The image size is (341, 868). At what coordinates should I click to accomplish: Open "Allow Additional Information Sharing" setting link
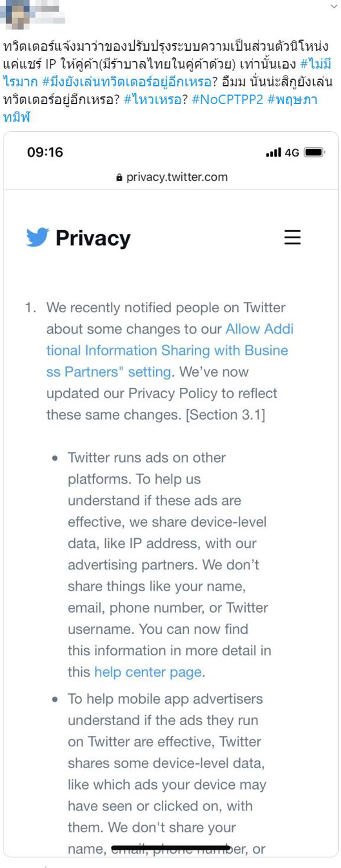click(x=170, y=350)
